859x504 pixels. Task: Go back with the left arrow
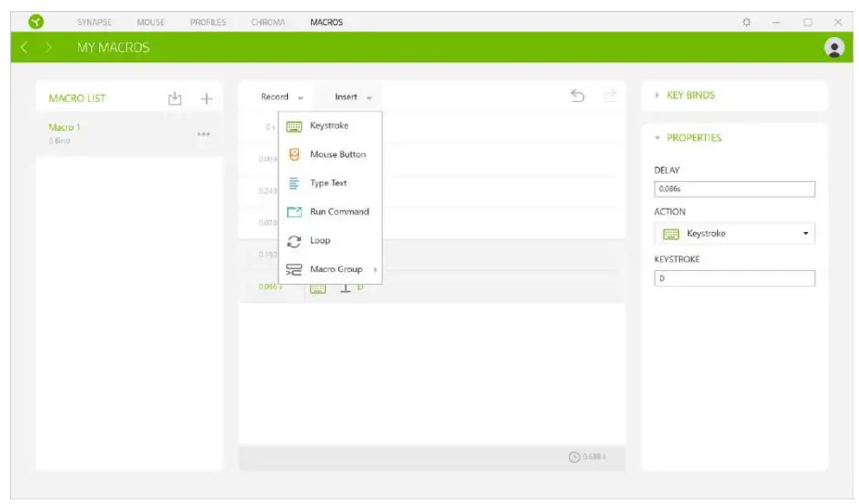point(24,47)
